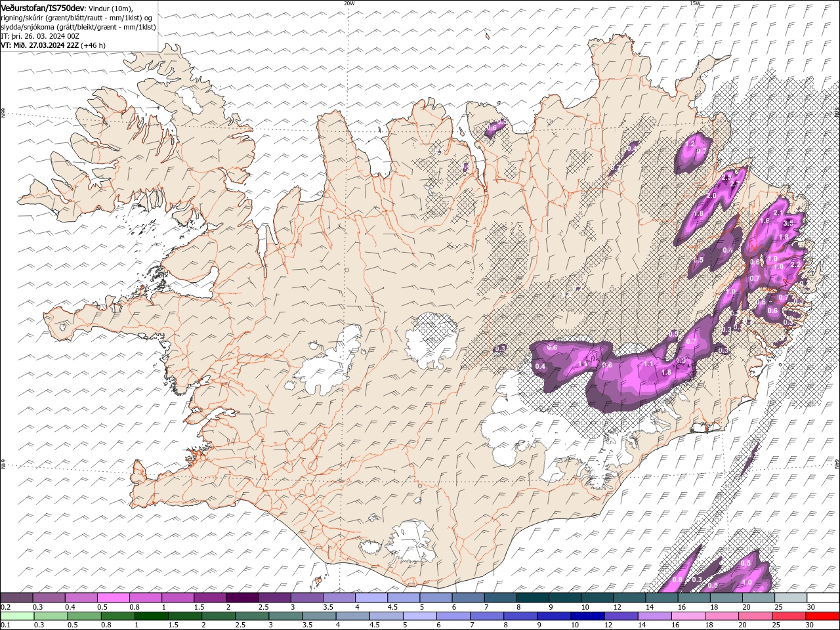The width and height of the screenshot is (840, 630).
Task: Pick rain-row bright red swatch after 30
Action: coord(822,616)
